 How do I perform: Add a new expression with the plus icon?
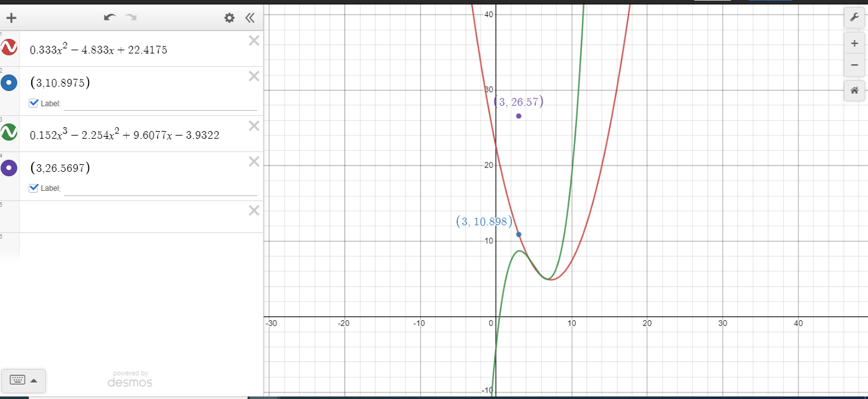pos(10,18)
